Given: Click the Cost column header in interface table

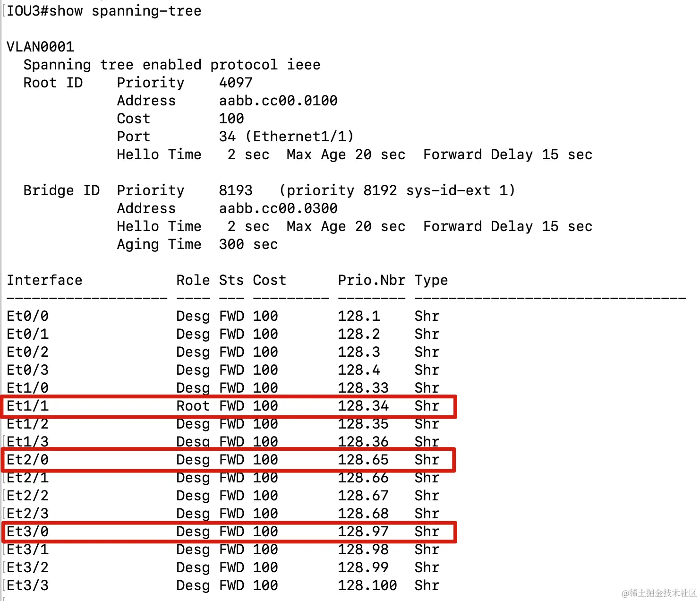Looking at the screenshot, I should point(270,280).
